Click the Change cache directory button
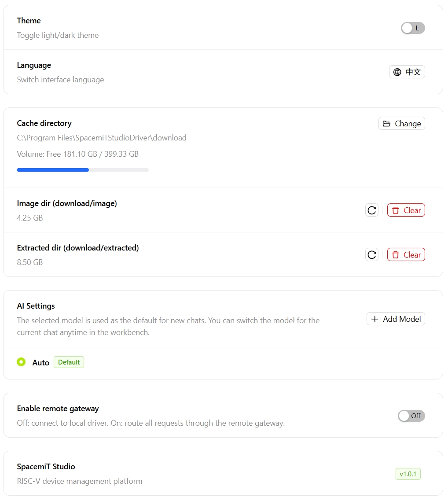 click(x=402, y=124)
